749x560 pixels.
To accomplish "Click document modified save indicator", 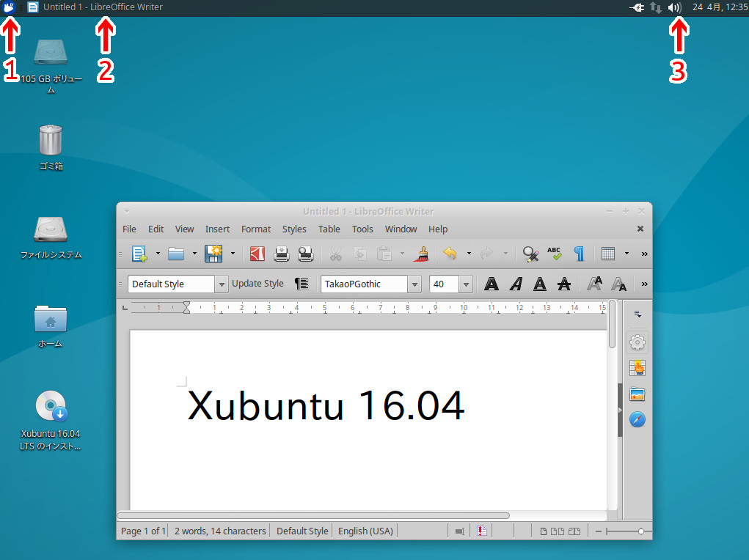I will (481, 531).
